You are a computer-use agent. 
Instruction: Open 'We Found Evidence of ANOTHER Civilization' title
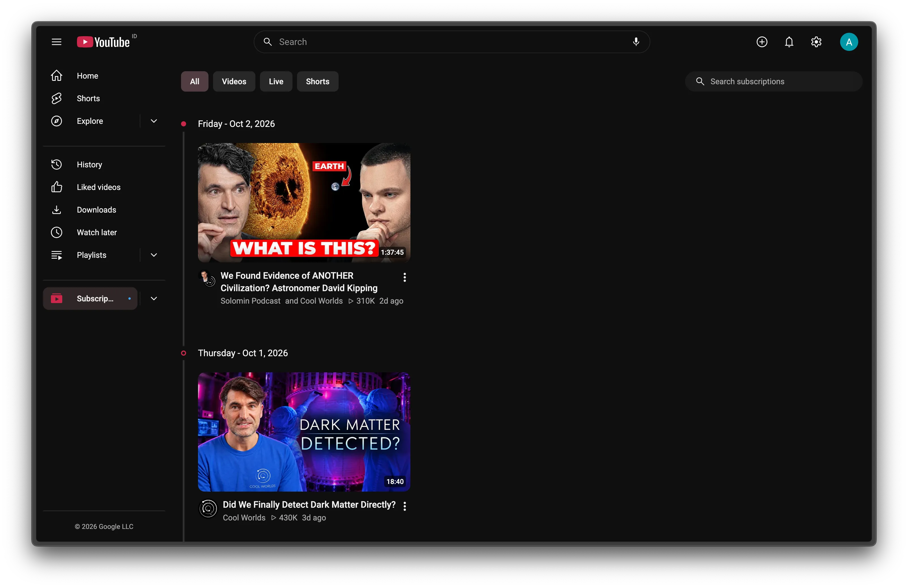tap(299, 282)
